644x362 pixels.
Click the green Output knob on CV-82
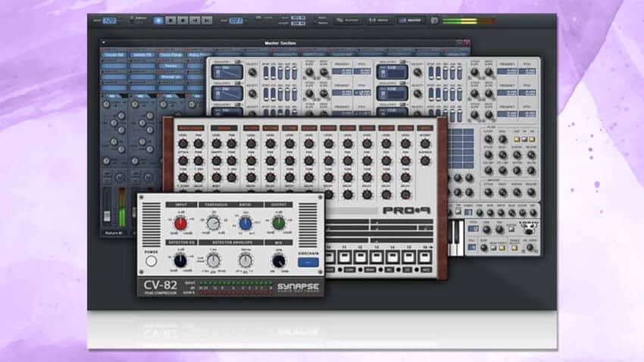pos(279,223)
